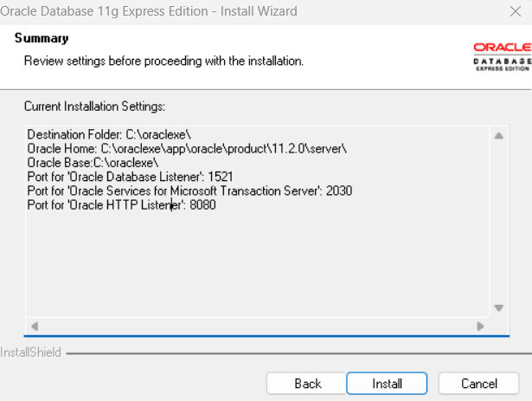
Task: Click the Microsoft Transaction Server port line
Action: click(189, 191)
